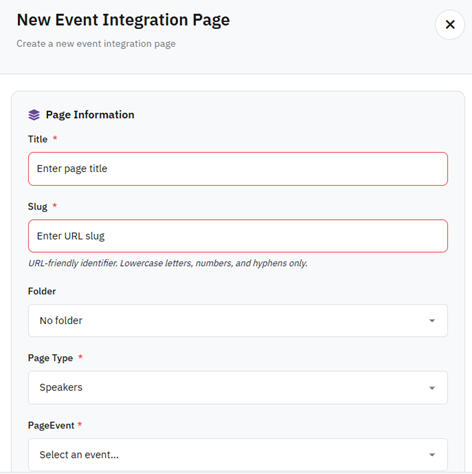Click the Page Information layers icon
This screenshot has width=472, height=474.
pos(34,115)
